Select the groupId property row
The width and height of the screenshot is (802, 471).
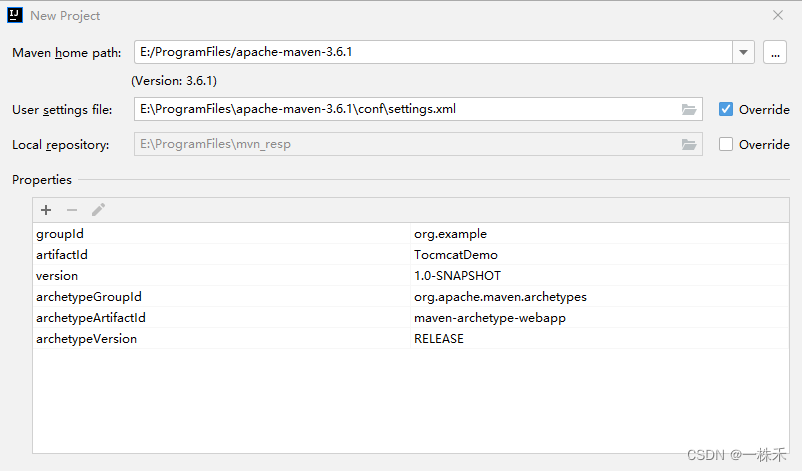[411, 234]
